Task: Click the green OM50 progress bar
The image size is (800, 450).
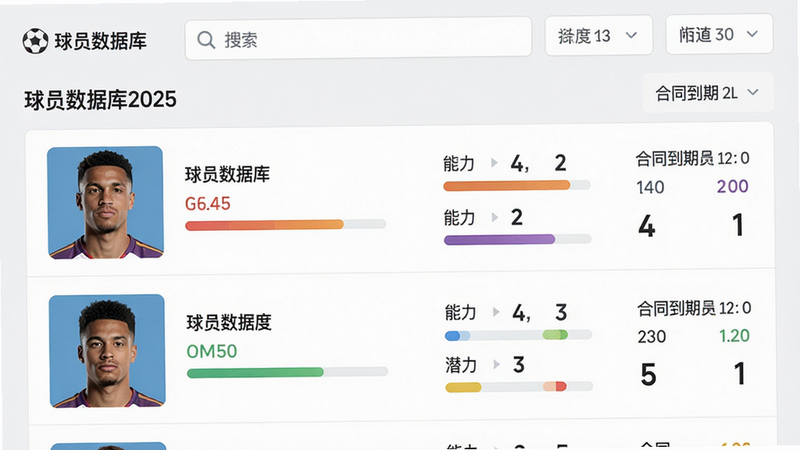Action: point(287,372)
